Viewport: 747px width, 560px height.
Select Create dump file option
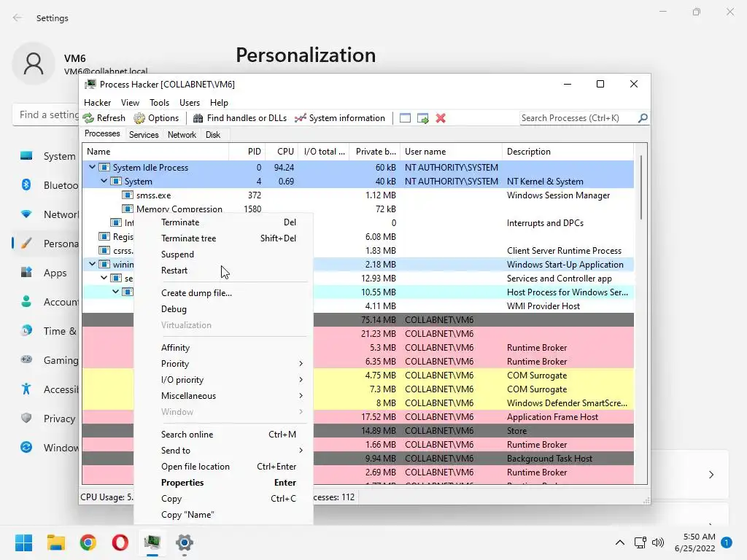pos(223,293)
